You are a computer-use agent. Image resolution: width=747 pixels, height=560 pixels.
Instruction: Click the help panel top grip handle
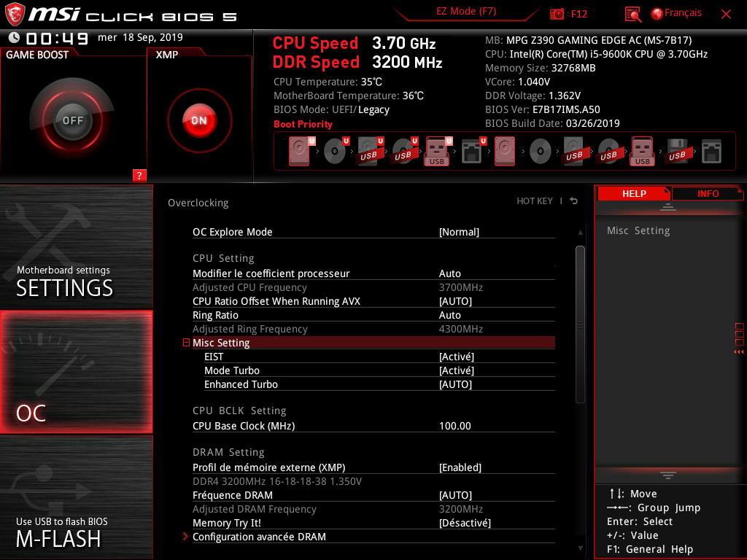click(668, 206)
